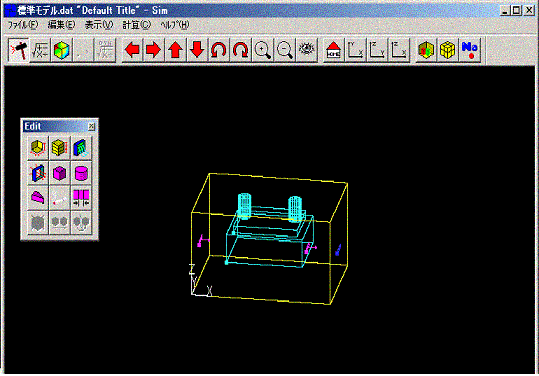
Task: Open the ファイル(F) menu
Action: (x=23, y=25)
